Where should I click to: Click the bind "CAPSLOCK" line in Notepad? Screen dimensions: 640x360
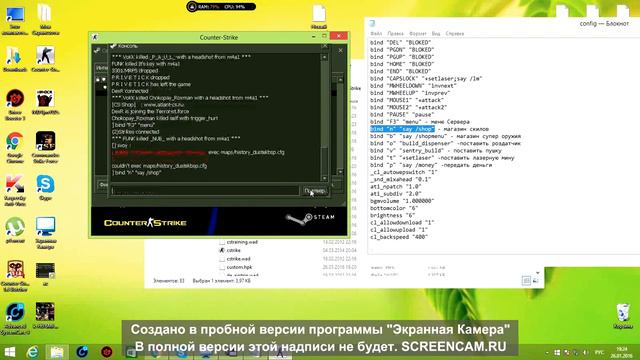pyautogui.click(x=426, y=78)
